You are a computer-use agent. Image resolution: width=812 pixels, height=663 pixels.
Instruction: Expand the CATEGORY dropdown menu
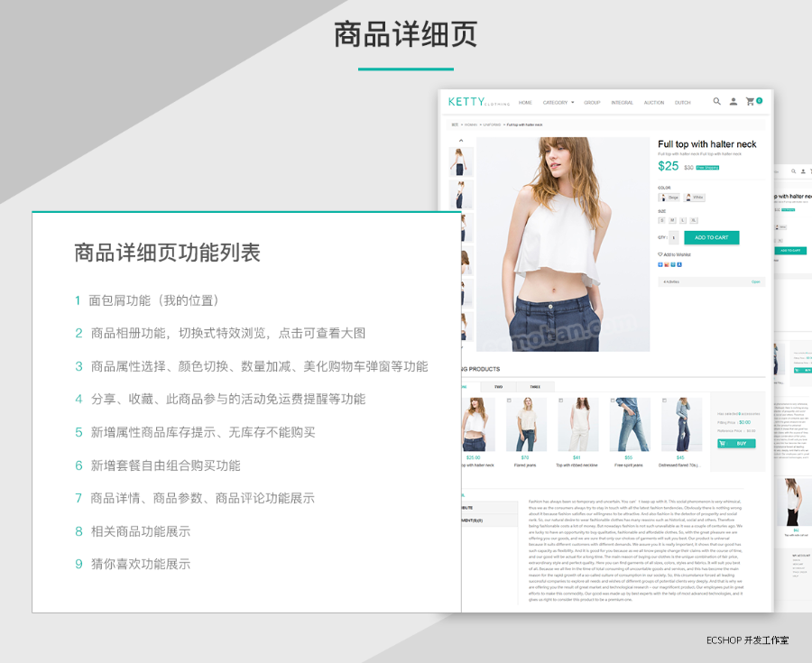[558, 102]
